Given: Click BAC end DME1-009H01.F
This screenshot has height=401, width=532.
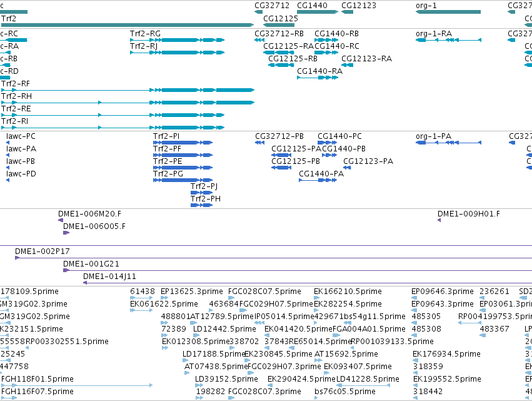Looking at the screenshot, I should pyautogui.click(x=439, y=220).
